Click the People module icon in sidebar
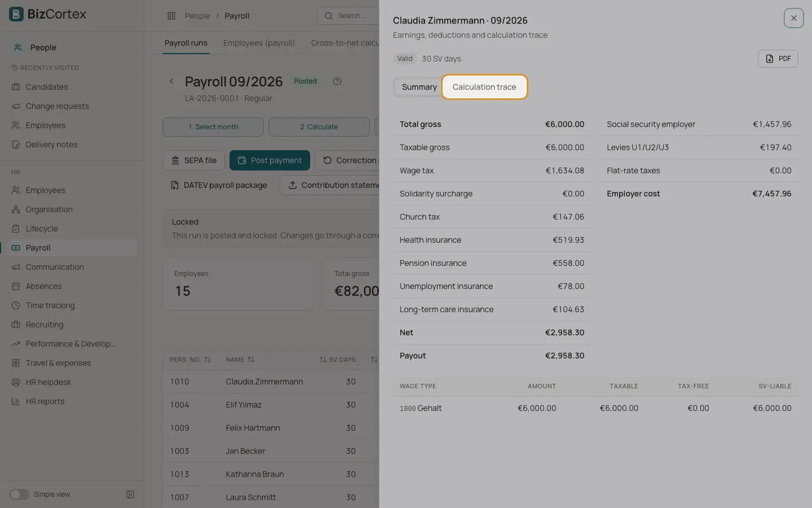Screen dimensions: 812x508 (18, 47)
